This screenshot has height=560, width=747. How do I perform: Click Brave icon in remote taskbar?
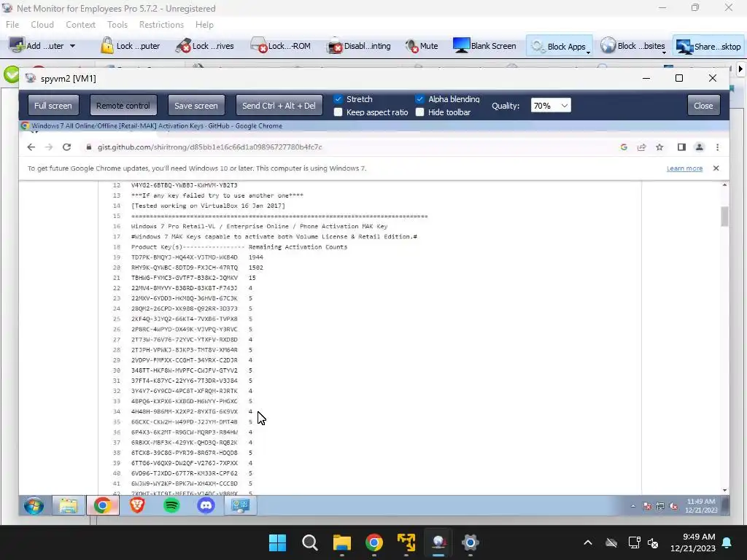point(137,505)
